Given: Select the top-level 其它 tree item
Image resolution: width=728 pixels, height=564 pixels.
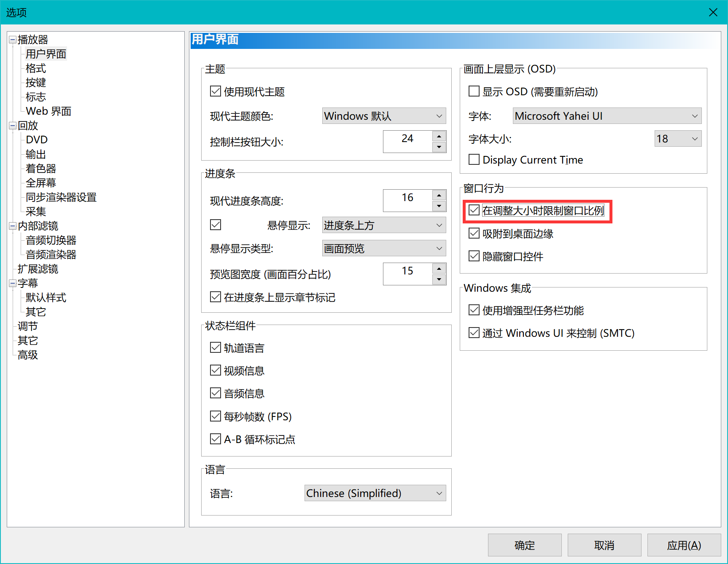Looking at the screenshot, I should 28,341.
